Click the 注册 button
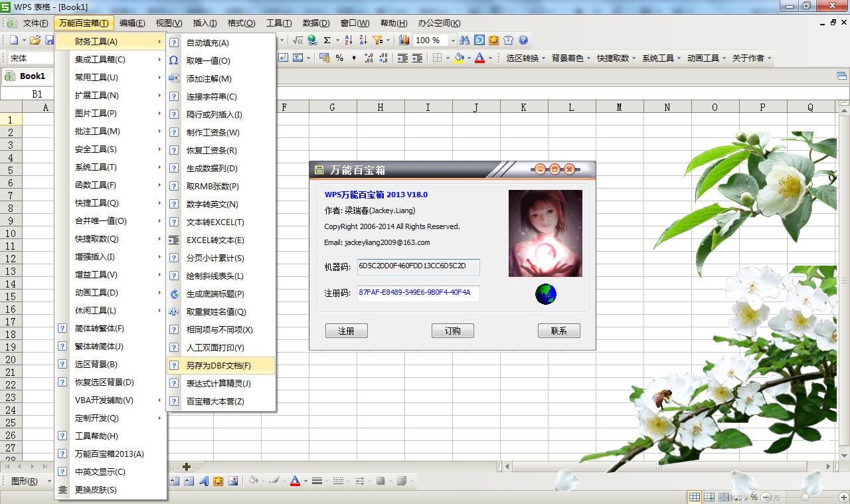 point(346,331)
